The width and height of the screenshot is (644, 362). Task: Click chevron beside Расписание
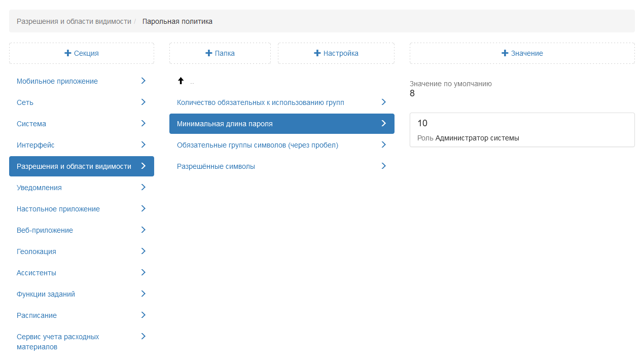coord(143,315)
